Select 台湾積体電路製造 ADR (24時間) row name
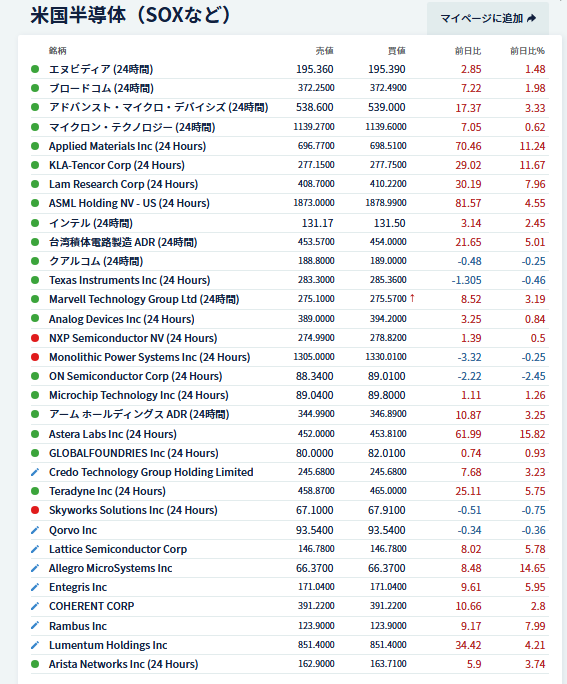 (123, 242)
